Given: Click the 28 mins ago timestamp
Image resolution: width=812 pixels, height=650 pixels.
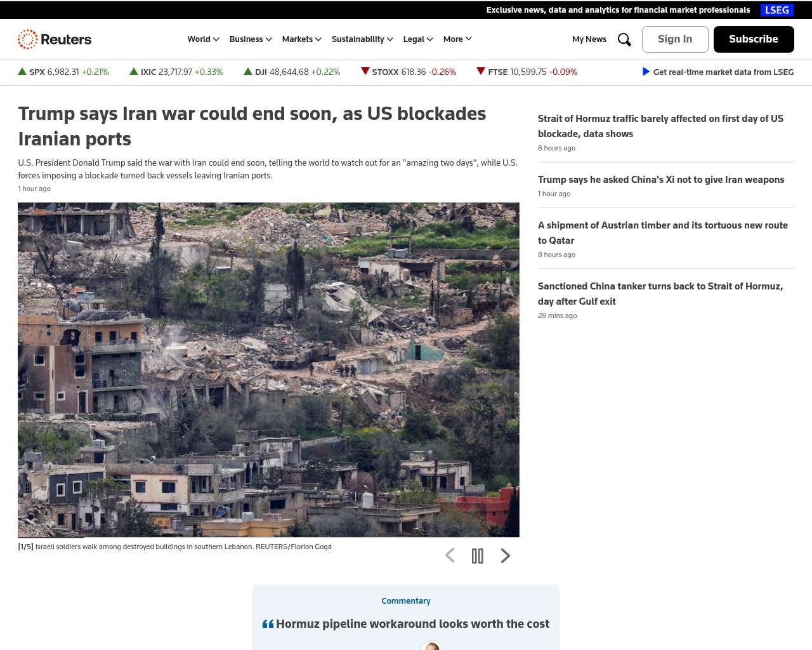Looking at the screenshot, I should click(558, 315).
